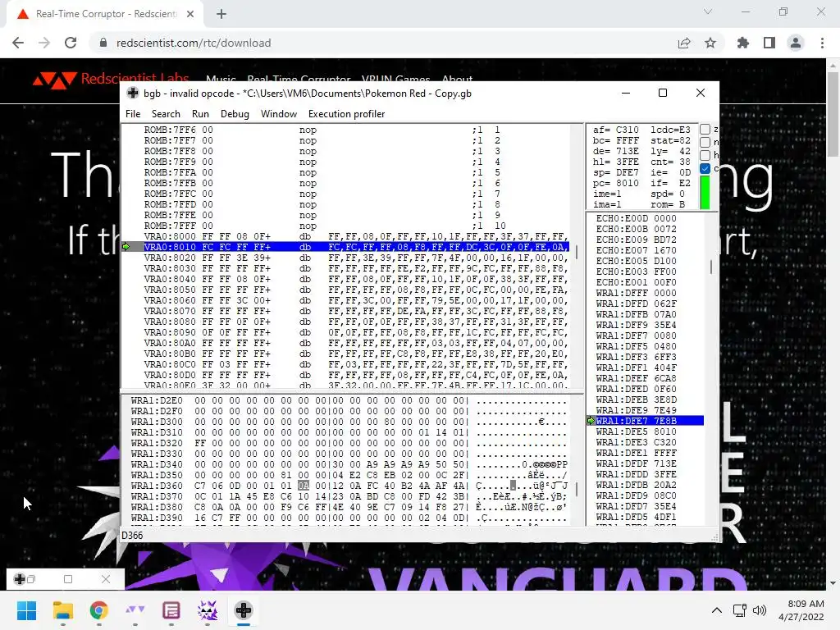Click the Redscientist Labs logo
Viewport: 840px width, 630px height.
[111, 80]
